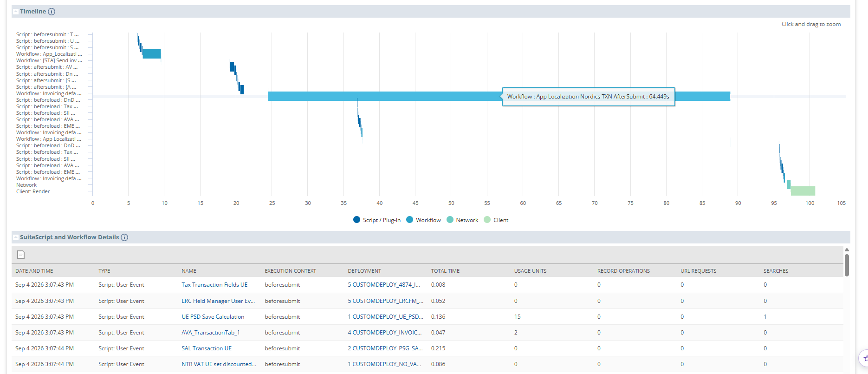
Task: Click the URL REQUESTS column header
Action: pos(698,271)
